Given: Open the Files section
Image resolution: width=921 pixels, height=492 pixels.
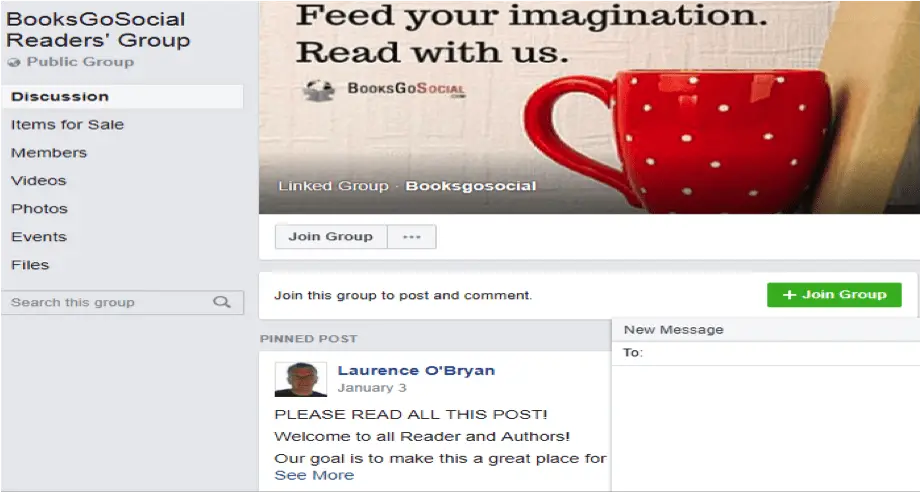Looking at the screenshot, I should point(30,265).
